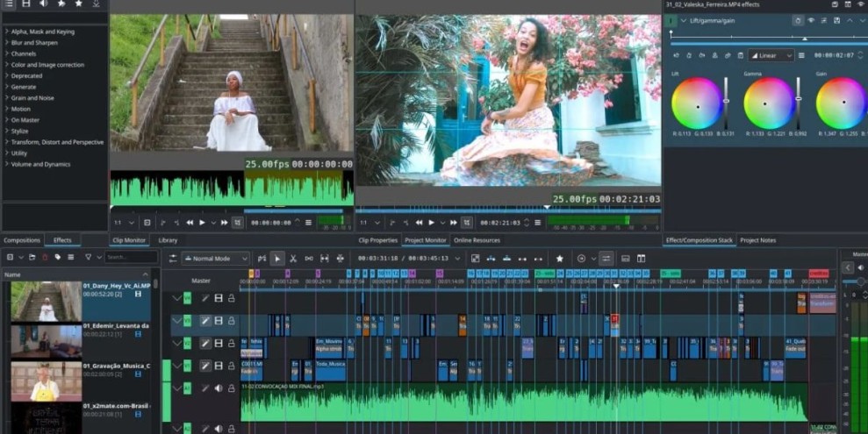This screenshot has width=868, height=434.
Task: Click the Split audio/video compare icon in effect stack header
Action: coord(848,4)
